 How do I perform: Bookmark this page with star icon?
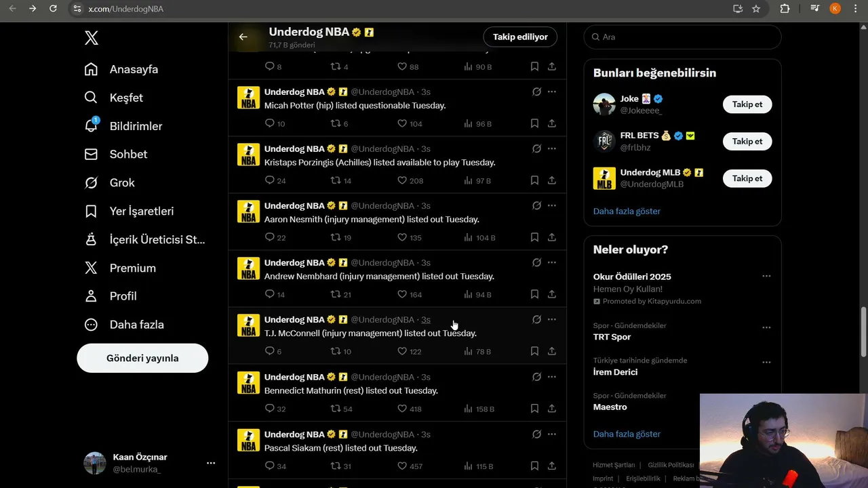756,9
